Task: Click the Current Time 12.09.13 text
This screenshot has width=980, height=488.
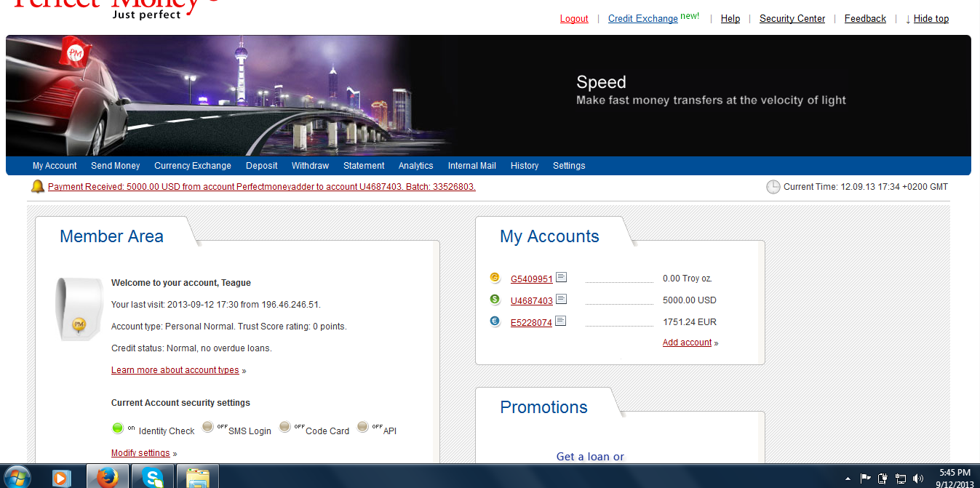Action: 866,187
